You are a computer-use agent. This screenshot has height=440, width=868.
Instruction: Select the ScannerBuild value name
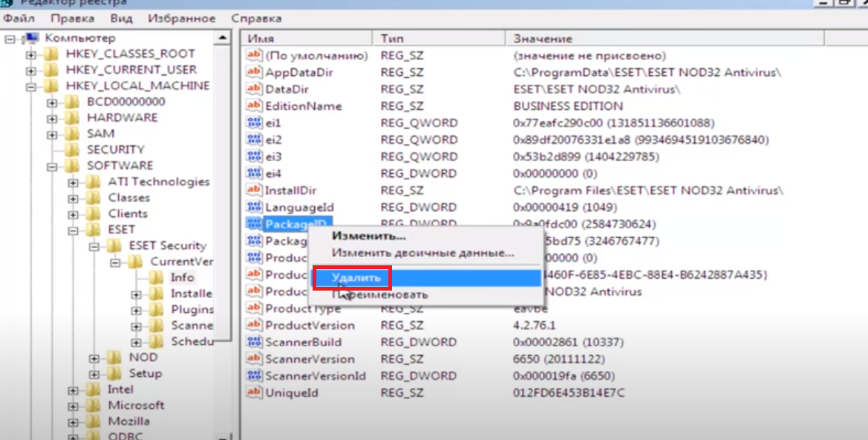point(304,342)
